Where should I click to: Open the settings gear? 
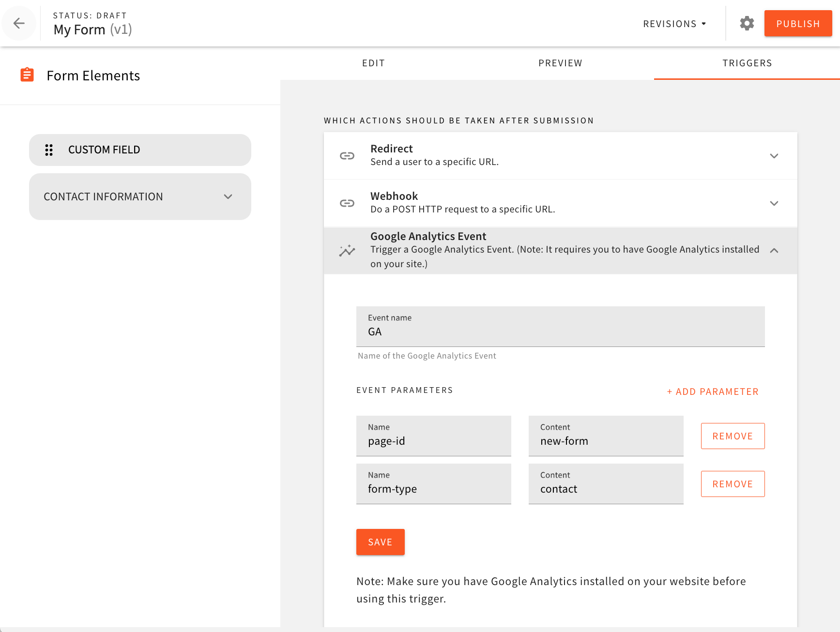click(x=747, y=23)
